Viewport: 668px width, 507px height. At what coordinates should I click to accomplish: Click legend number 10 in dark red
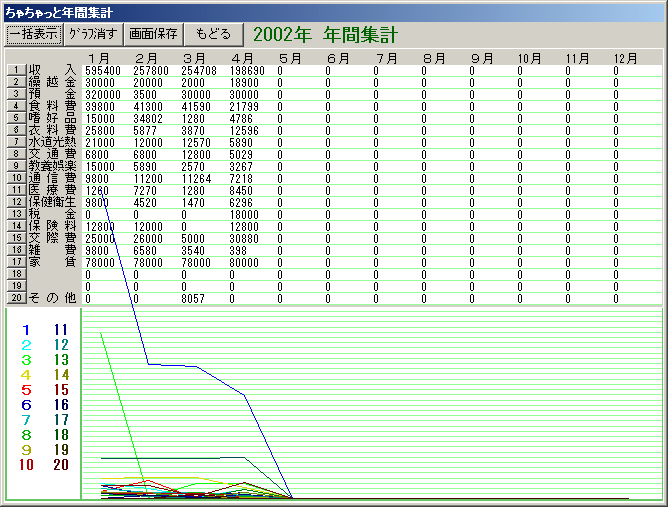click(x=26, y=465)
